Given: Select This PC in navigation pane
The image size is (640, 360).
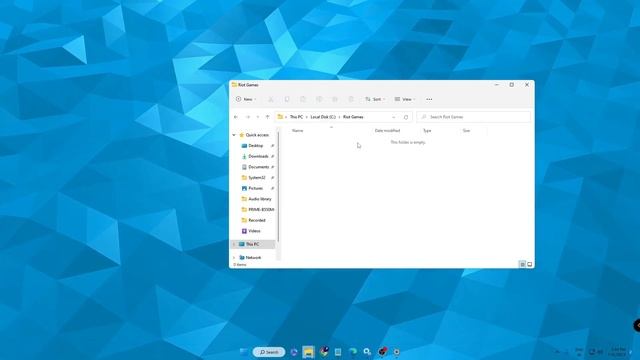Looking at the screenshot, I should 252,244.
